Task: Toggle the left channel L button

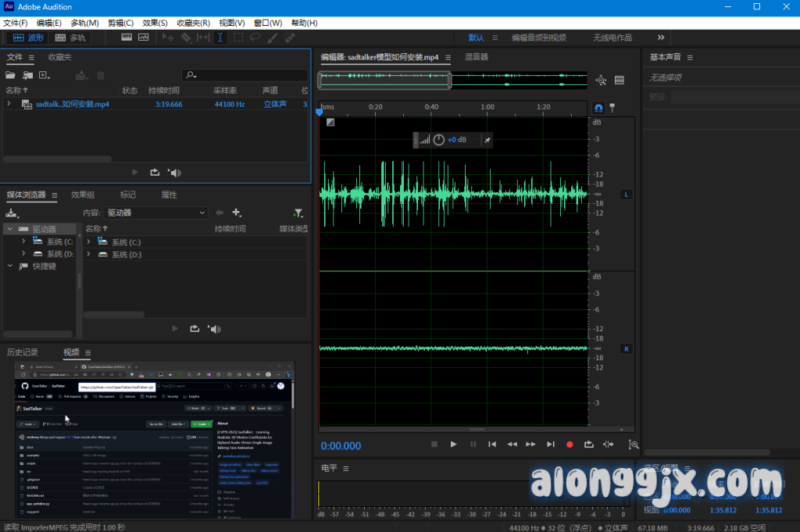Action: 625,194
